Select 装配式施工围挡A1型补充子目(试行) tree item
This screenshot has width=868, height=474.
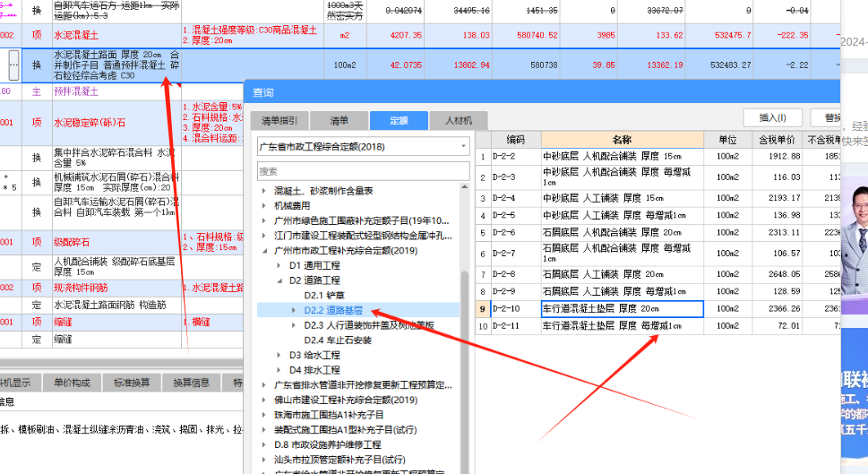[x=346, y=430]
